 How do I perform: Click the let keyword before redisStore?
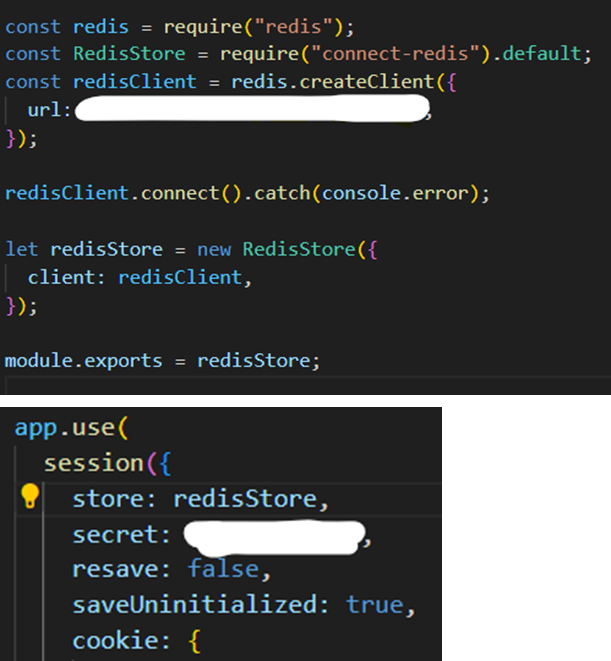[x=22, y=249]
